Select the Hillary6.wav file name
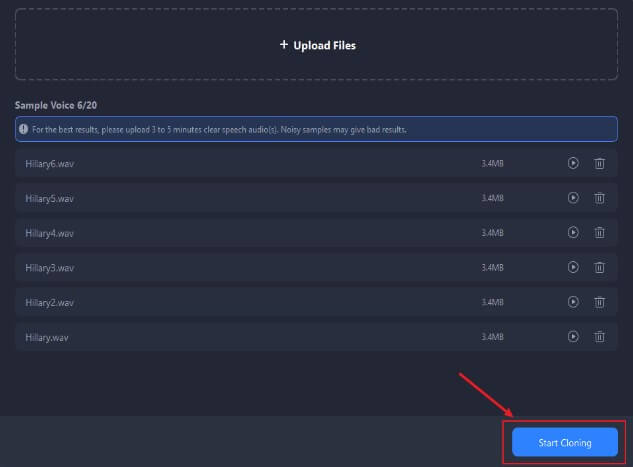Image resolution: width=633 pixels, height=467 pixels. click(50, 164)
